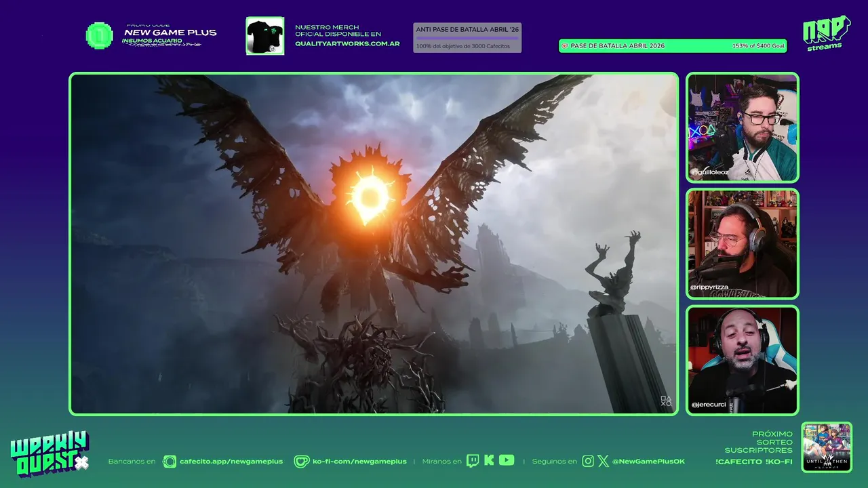Click the '!CAFECITO !KO-FI' command text
The height and width of the screenshot is (488, 868).
[753, 462]
